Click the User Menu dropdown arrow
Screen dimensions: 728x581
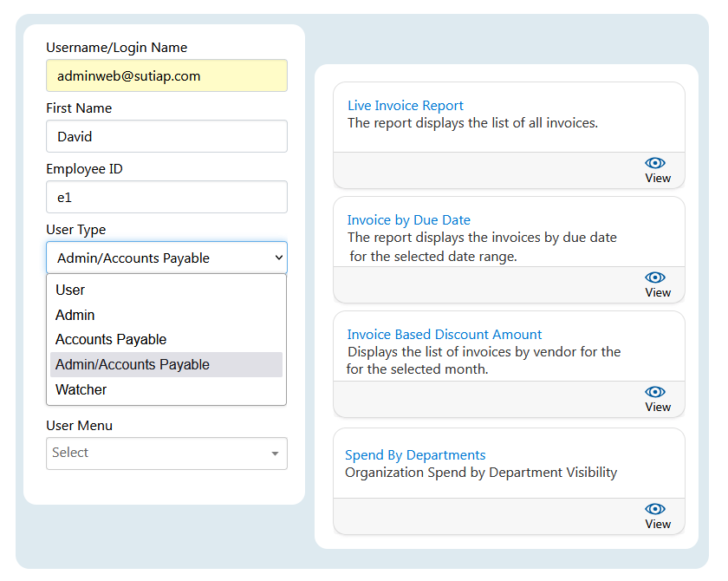(275, 454)
